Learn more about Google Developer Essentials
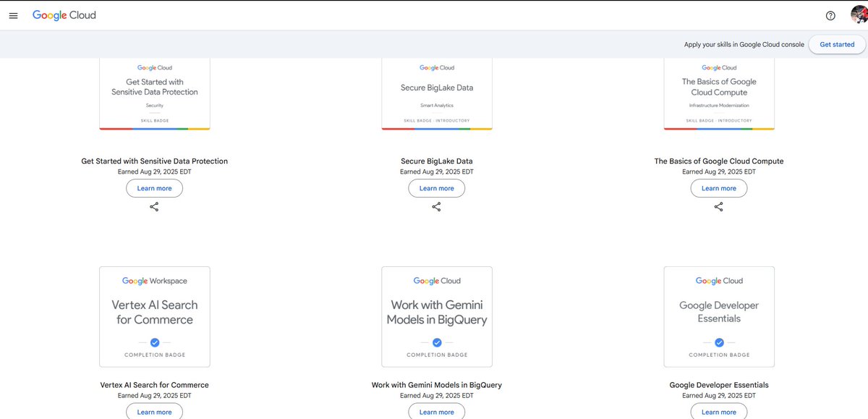868x419 pixels. 719,411
